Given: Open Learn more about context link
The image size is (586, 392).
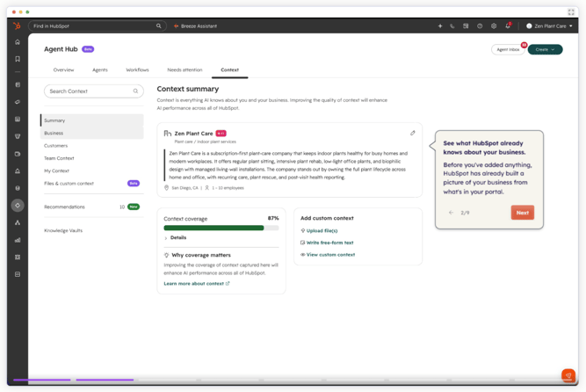Looking at the screenshot, I should [x=197, y=284].
